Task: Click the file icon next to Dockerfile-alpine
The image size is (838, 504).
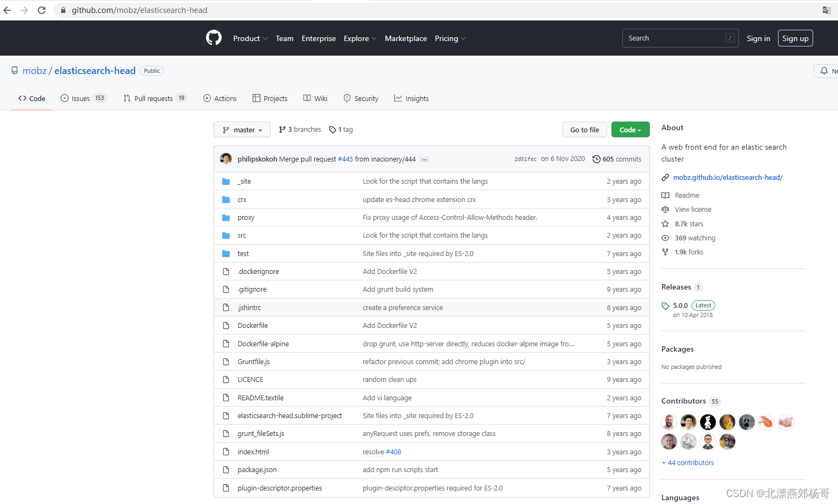Action: coord(226,344)
